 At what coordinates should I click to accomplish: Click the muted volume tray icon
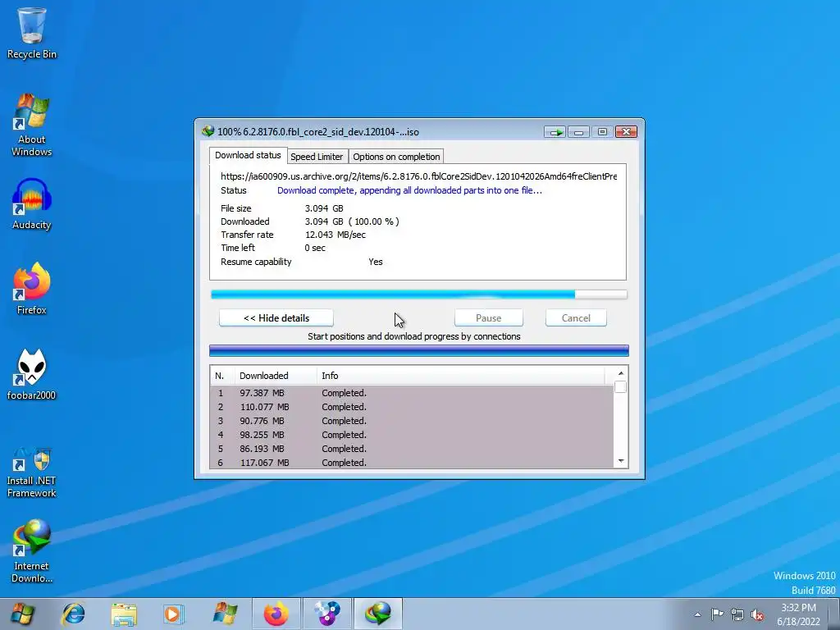pyautogui.click(x=757, y=614)
